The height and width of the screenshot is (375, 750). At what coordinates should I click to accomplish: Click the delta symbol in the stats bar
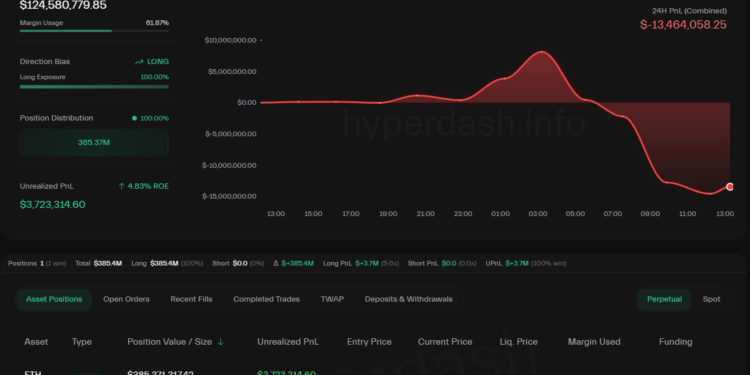(276, 264)
